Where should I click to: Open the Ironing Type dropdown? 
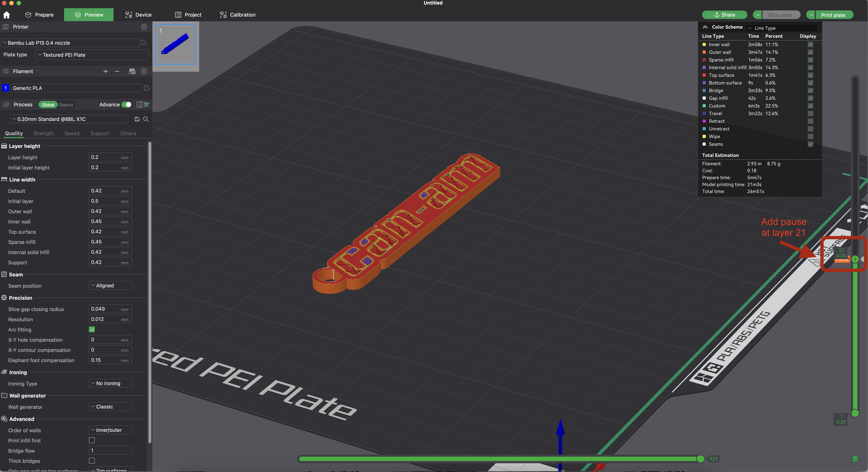(x=110, y=383)
